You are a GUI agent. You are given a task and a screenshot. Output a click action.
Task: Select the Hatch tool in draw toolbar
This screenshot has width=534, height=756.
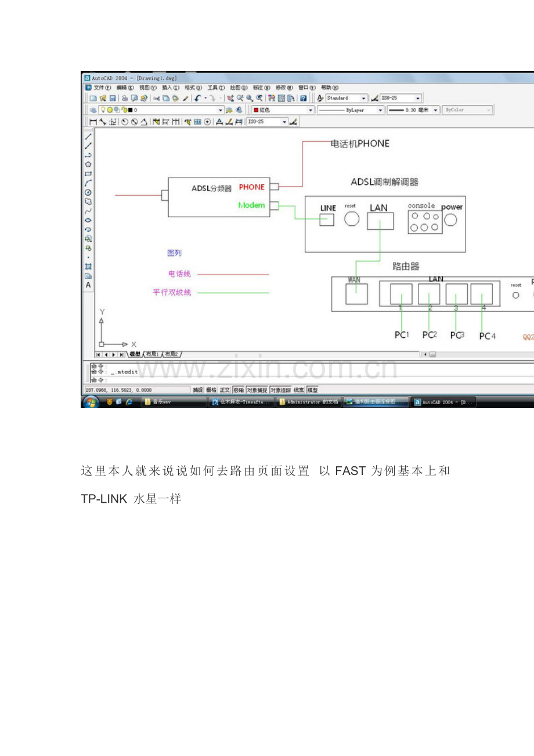point(88,266)
